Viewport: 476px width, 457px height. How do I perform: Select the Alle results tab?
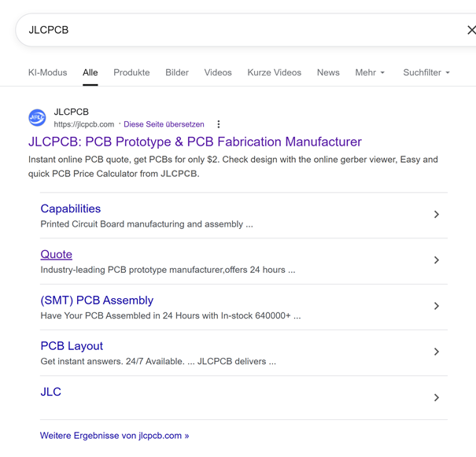point(90,72)
